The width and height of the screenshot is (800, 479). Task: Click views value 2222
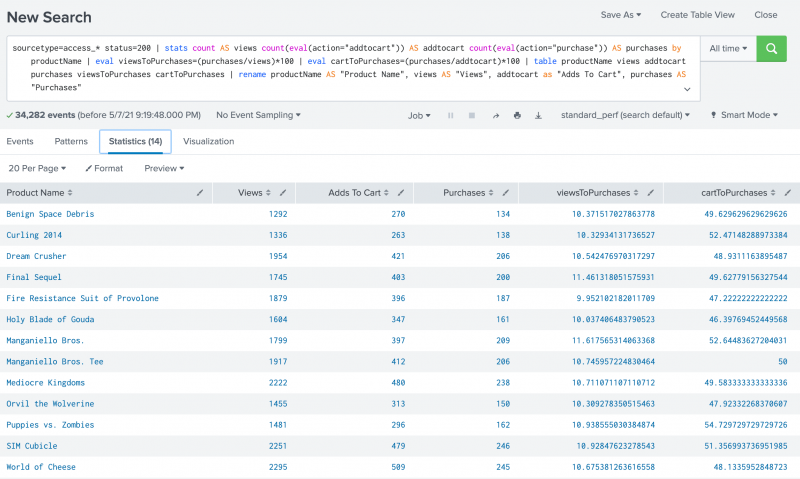tap(278, 383)
